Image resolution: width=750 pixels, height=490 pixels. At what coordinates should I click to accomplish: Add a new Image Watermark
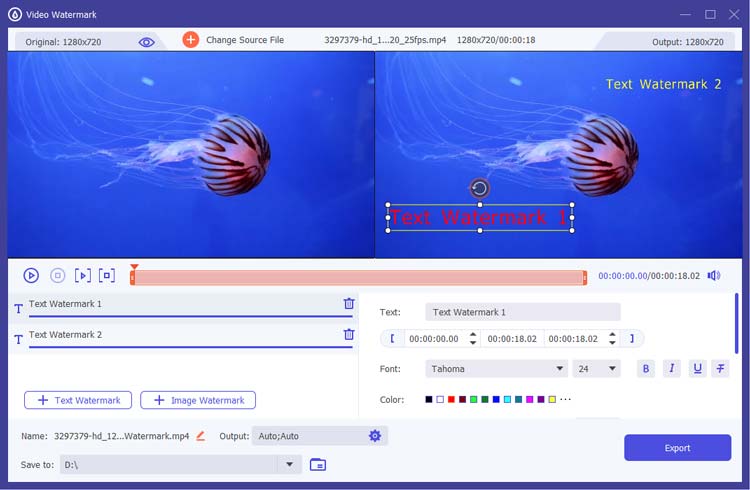(x=198, y=400)
